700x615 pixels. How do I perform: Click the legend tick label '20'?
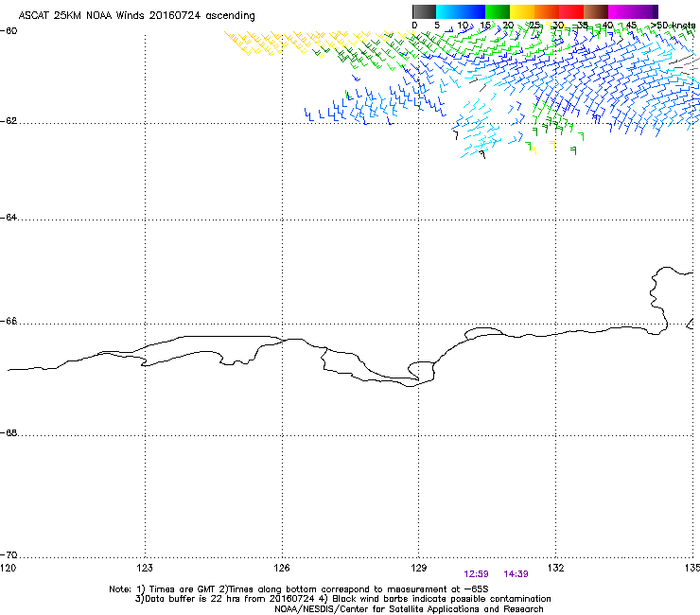508,26
